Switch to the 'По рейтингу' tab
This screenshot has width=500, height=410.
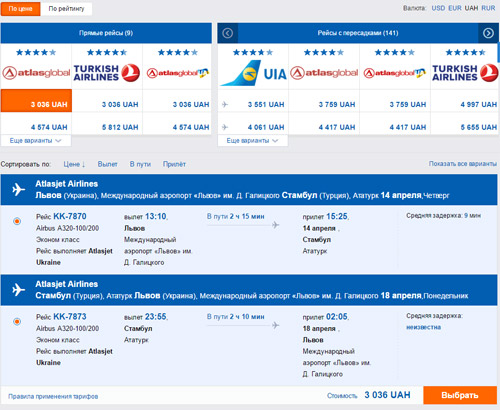click(66, 9)
